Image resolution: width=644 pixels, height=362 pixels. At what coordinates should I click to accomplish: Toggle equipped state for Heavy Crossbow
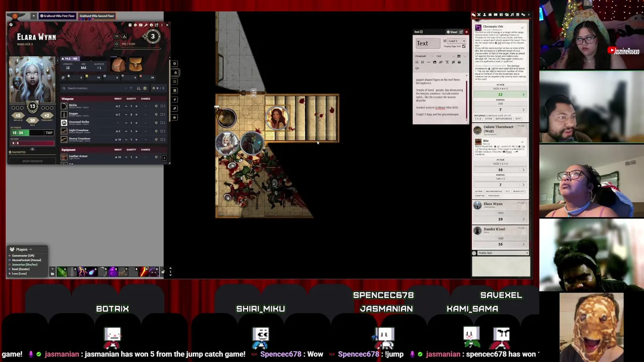coord(156,139)
